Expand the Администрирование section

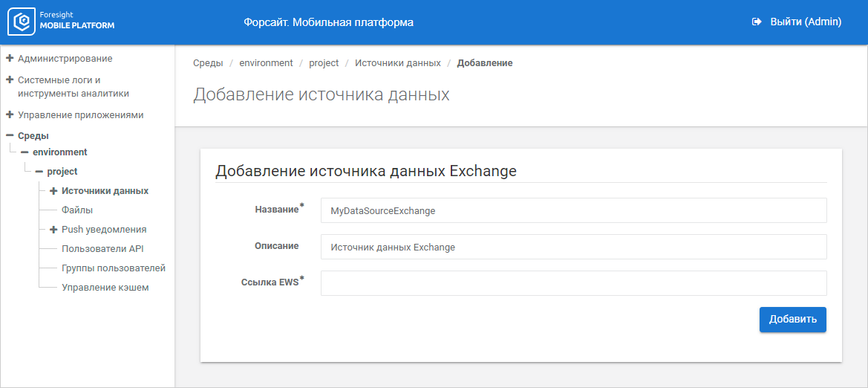(x=10, y=58)
